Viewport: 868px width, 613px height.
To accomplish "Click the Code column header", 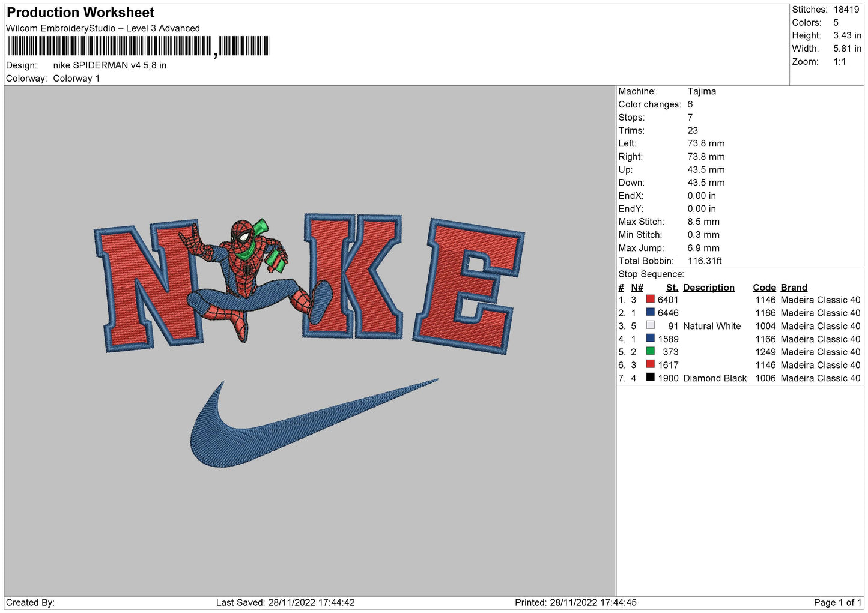I will click(764, 288).
